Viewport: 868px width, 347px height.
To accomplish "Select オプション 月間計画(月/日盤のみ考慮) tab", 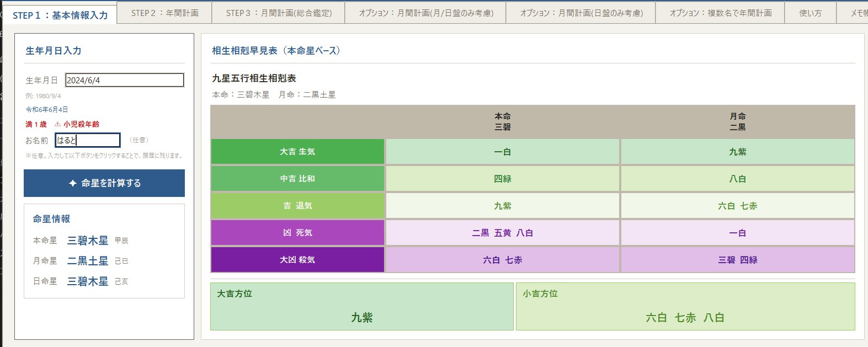I will tap(425, 13).
